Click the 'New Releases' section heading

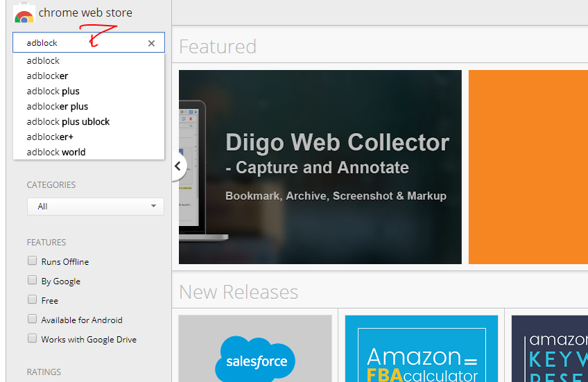click(239, 292)
